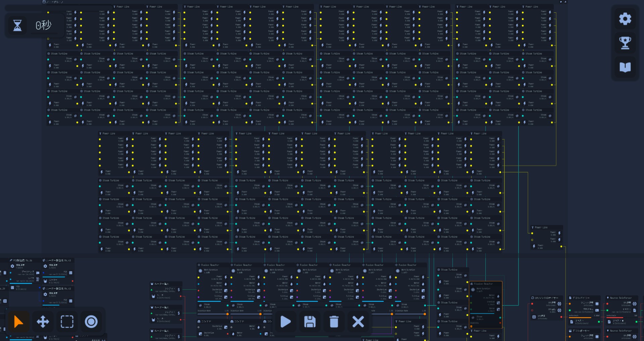Viewport: 644px width, 341px height.
Task: Delete with the trash can button
Action: point(334,322)
